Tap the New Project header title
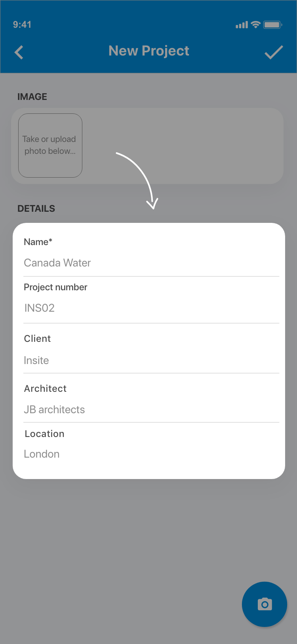297x644 pixels. [149, 51]
